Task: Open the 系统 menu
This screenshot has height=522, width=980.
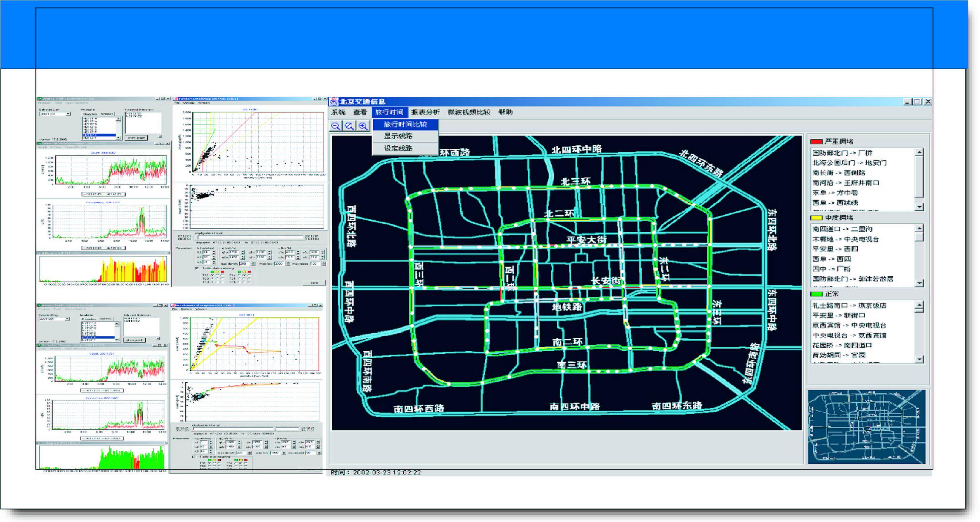Action: (x=338, y=112)
